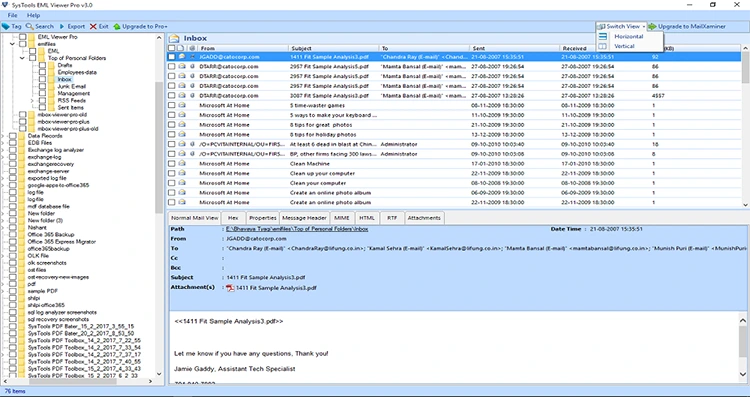Click folder icon beside EDB Files

pos(21,143)
